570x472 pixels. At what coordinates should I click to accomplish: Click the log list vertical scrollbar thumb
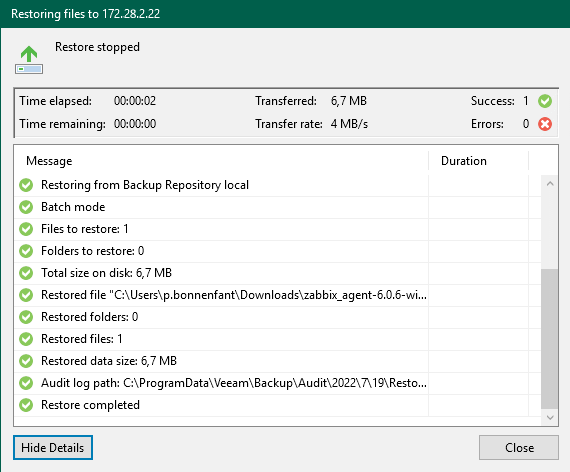[550, 339]
